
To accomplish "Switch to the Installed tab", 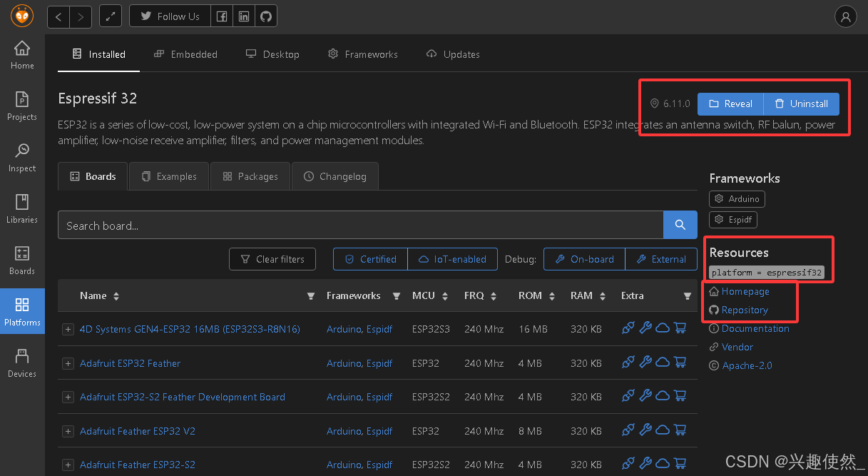I will [x=98, y=54].
